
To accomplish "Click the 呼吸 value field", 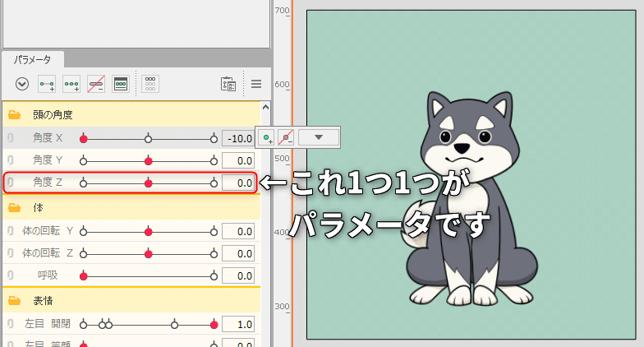I will tap(238, 276).
